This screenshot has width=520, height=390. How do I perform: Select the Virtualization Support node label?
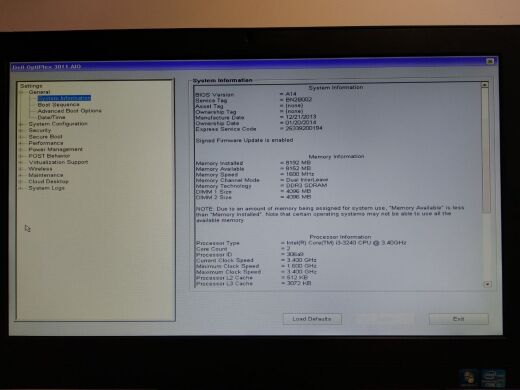point(58,162)
